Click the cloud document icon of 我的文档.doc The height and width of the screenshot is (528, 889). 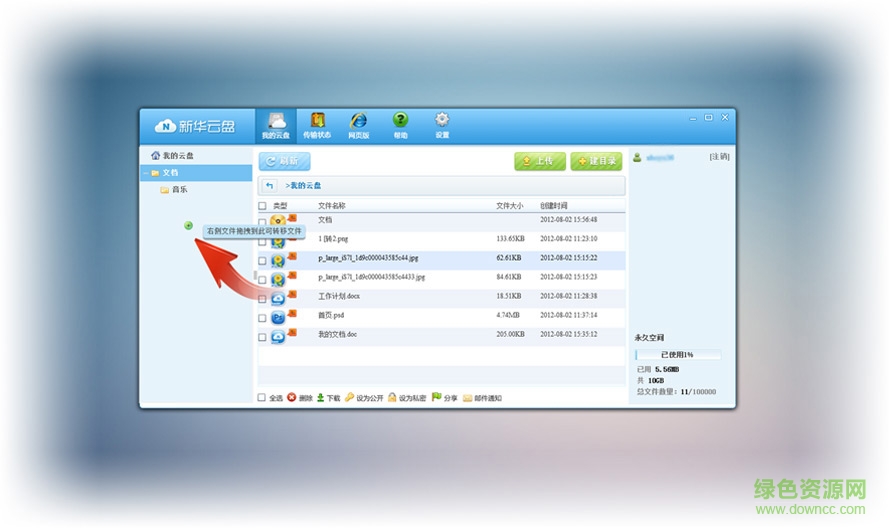click(278, 337)
